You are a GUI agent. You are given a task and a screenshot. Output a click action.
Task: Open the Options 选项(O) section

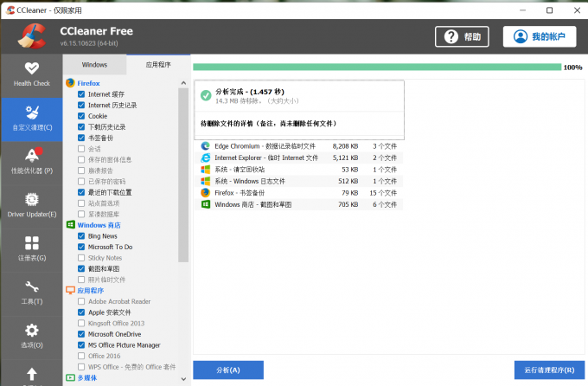32,338
